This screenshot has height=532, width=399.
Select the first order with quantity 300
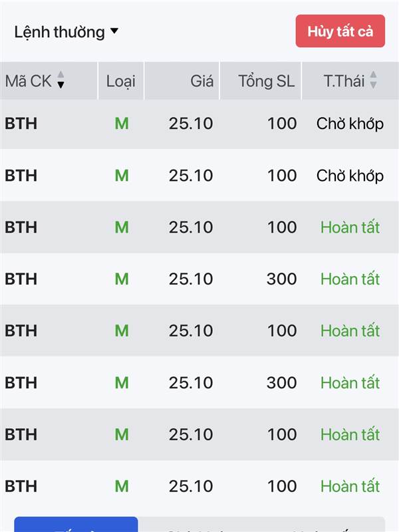tap(281, 279)
